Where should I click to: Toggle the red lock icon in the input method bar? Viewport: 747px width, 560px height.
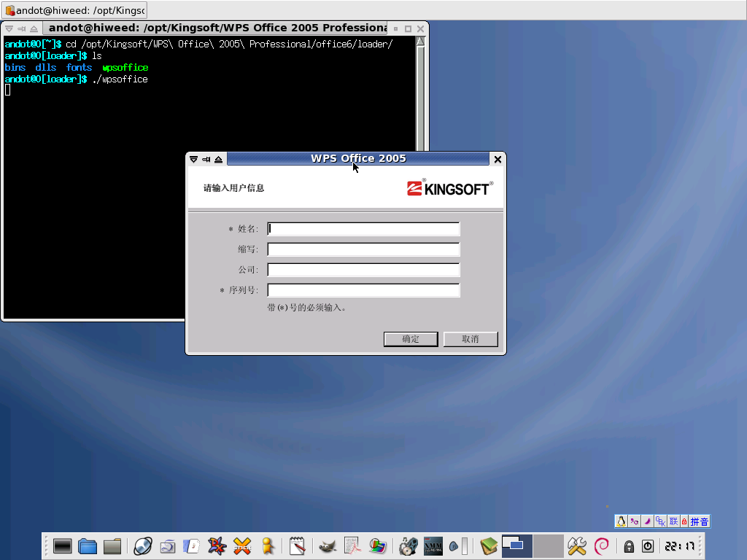point(684,521)
